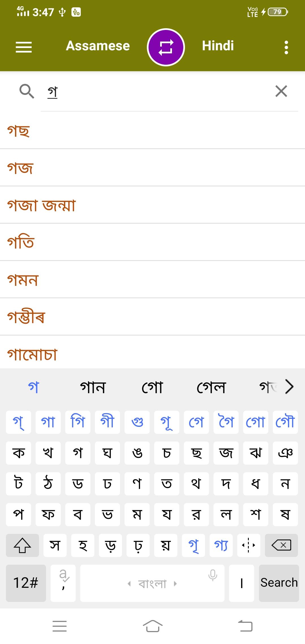Toggle the keyboard shift key
Screen dimensions: 305x644
pyautogui.click(x=22, y=545)
